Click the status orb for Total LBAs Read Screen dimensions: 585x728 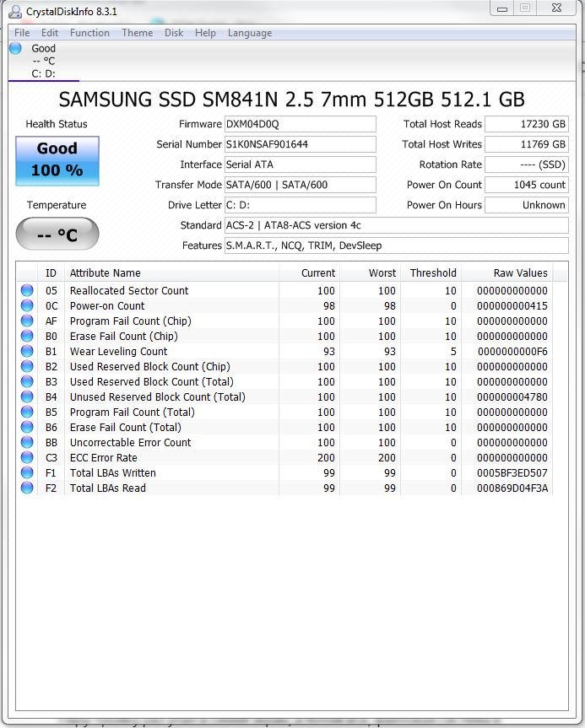[x=27, y=488]
